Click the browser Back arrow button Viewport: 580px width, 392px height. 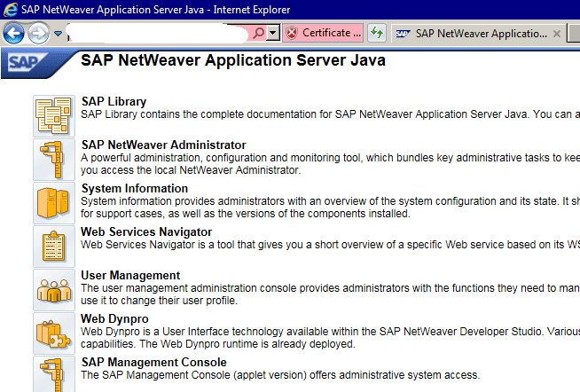pos(13,34)
